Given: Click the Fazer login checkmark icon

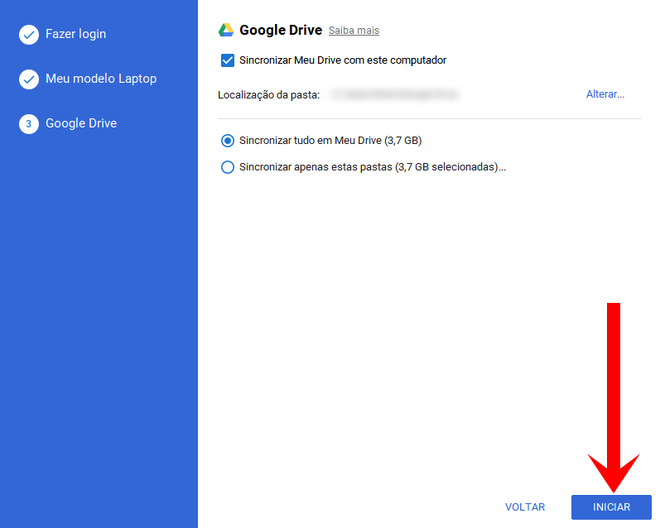Looking at the screenshot, I should coord(29,35).
